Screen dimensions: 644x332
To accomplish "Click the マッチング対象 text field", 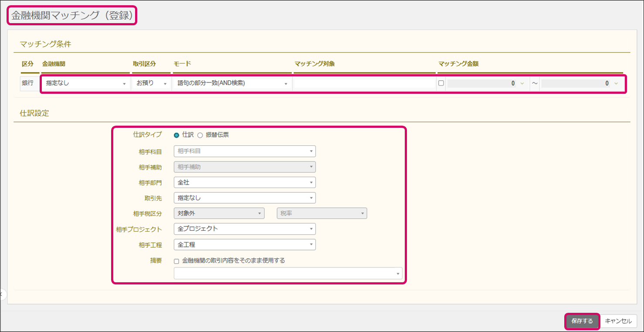I will [x=364, y=83].
